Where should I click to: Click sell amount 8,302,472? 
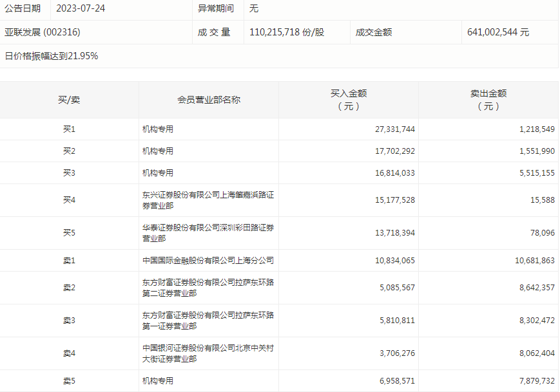(x=537, y=321)
